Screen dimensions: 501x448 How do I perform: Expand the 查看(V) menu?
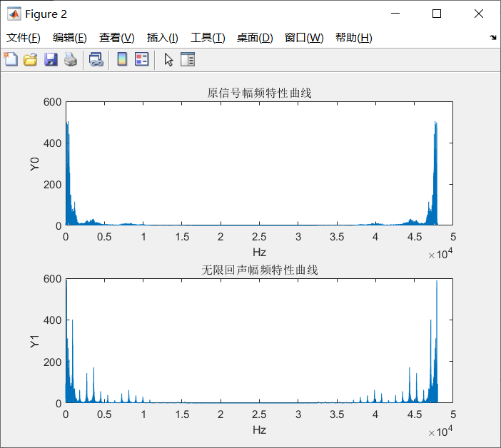pos(116,38)
